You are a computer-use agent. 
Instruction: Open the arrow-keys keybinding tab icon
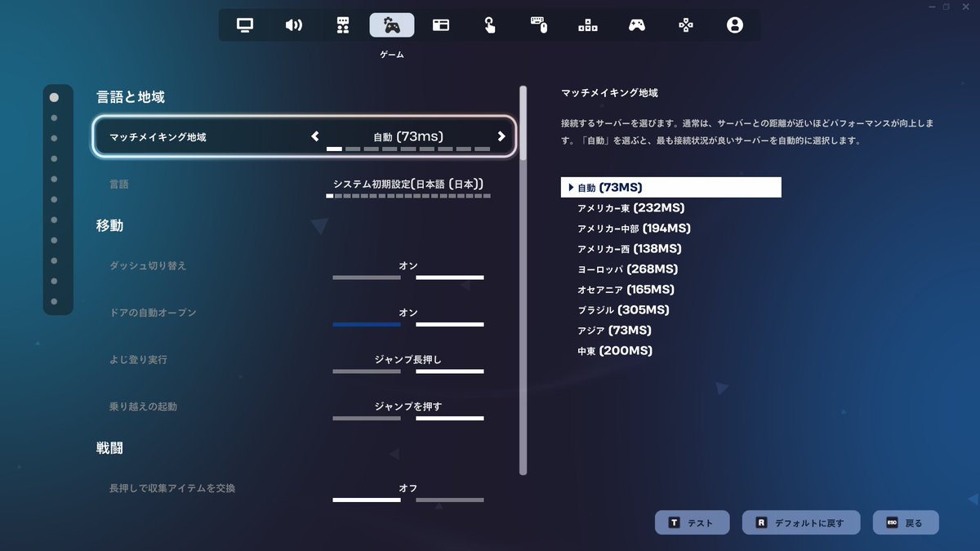tap(588, 25)
